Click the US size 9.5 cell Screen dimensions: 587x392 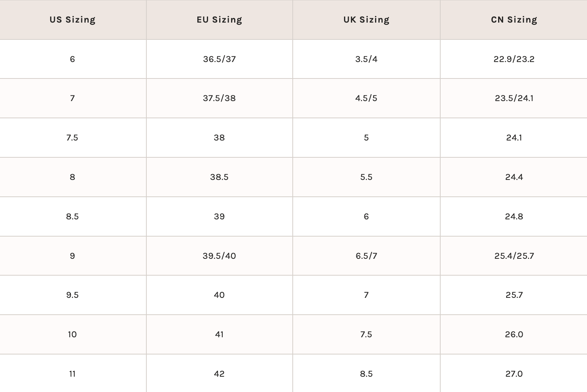(x=72, y=295)
